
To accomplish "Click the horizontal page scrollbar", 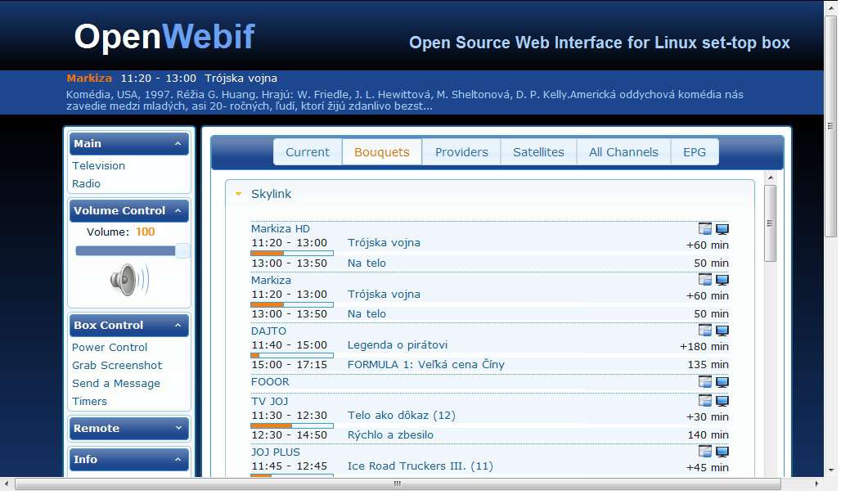I will 398,484.
